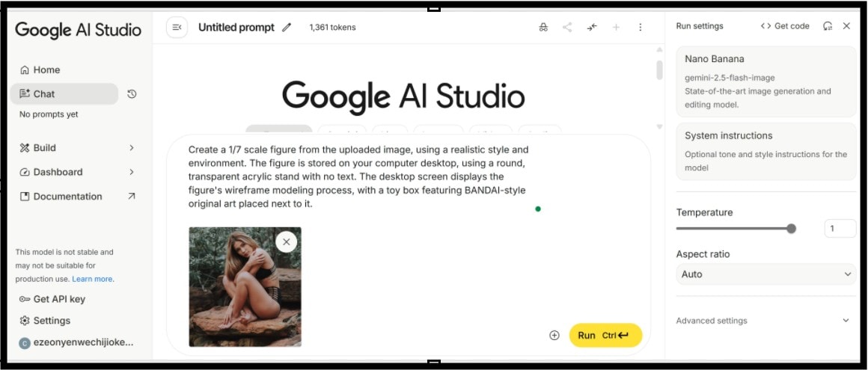Reset the run settings to defaults icon
This screenshot has height=370, width=868.
pyautogui.click(x=828, y=26)
